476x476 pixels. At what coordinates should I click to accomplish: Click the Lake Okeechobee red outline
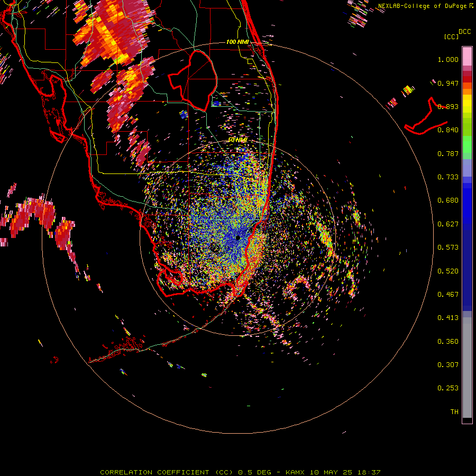(x=193, y=81)
